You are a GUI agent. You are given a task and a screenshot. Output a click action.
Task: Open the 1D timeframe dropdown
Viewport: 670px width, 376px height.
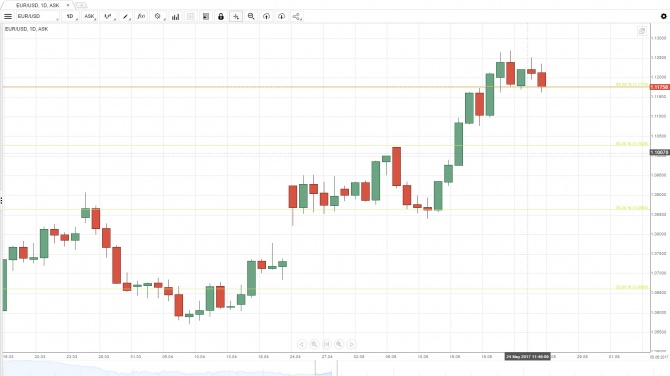click(x=71, y=16)
